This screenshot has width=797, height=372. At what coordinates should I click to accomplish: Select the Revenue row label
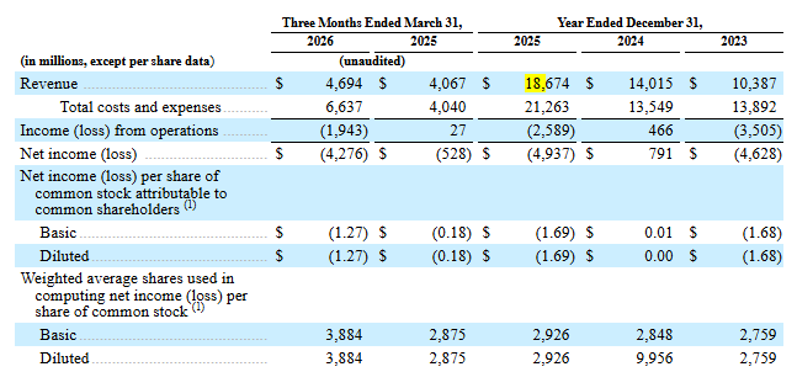coord(49,84)
